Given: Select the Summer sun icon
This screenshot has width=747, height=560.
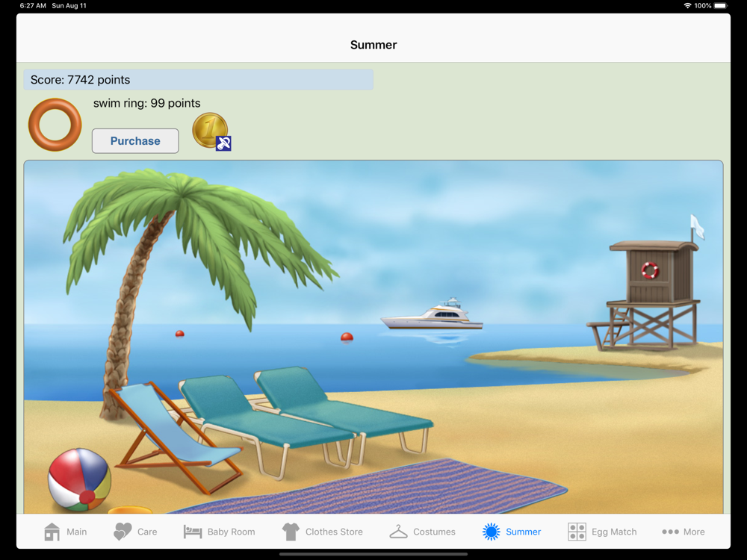Looking at the screenshot, I should point(492,532).
